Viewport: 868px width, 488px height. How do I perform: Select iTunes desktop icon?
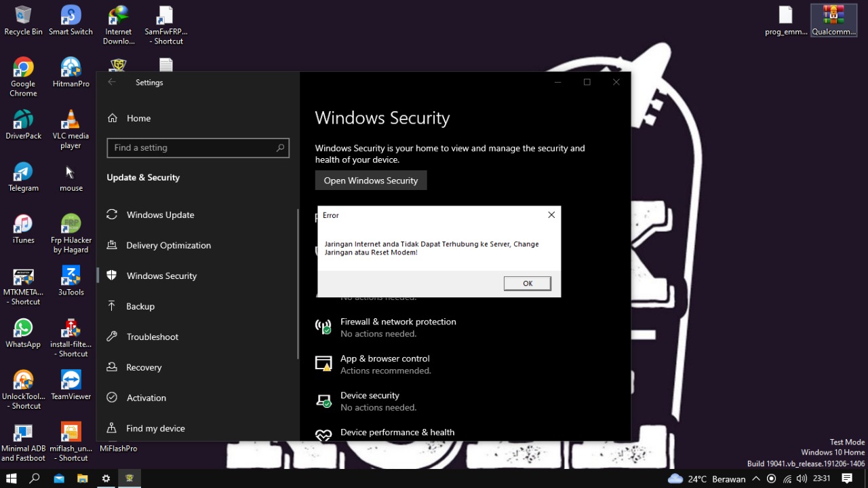pyautogui.click(x=23, y=229)
